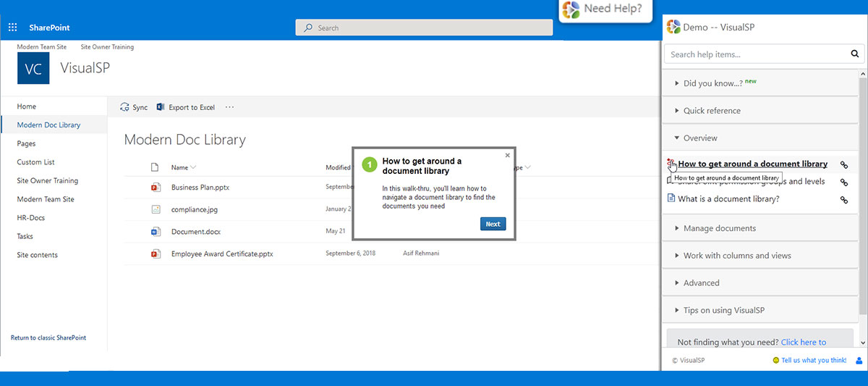Click Site Owner Training top breadcrumb link
Screen dimensions: 868x386
[x=107, y=47]
